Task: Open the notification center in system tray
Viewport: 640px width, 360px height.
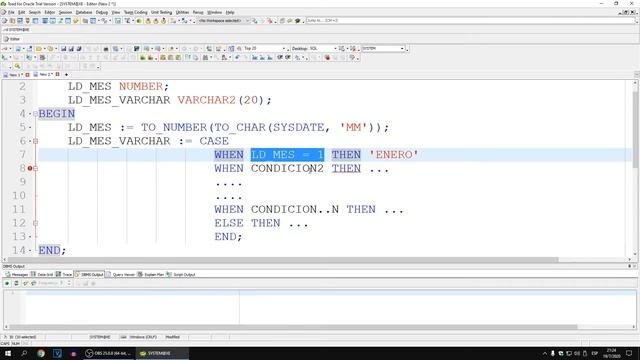Action: (629, 353)
